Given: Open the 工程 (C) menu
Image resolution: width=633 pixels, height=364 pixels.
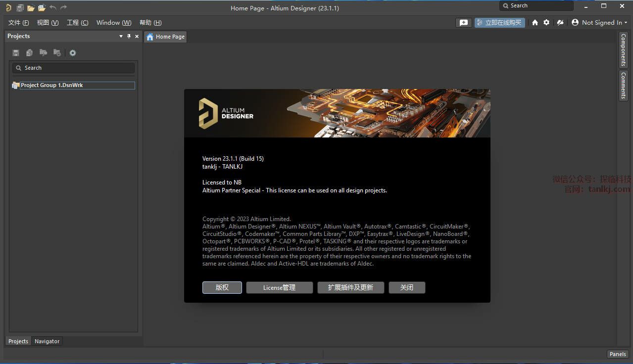Looking at the screenshot, I should click(x=78, y=23).
